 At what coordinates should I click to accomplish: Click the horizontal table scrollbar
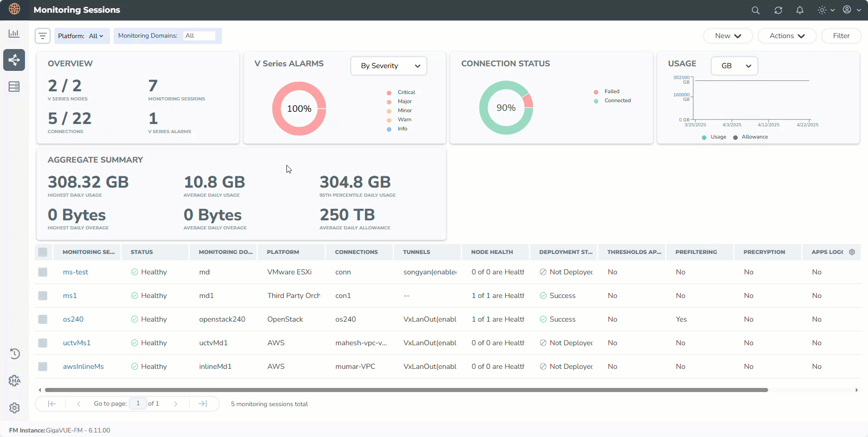click(x=406, y=390)
